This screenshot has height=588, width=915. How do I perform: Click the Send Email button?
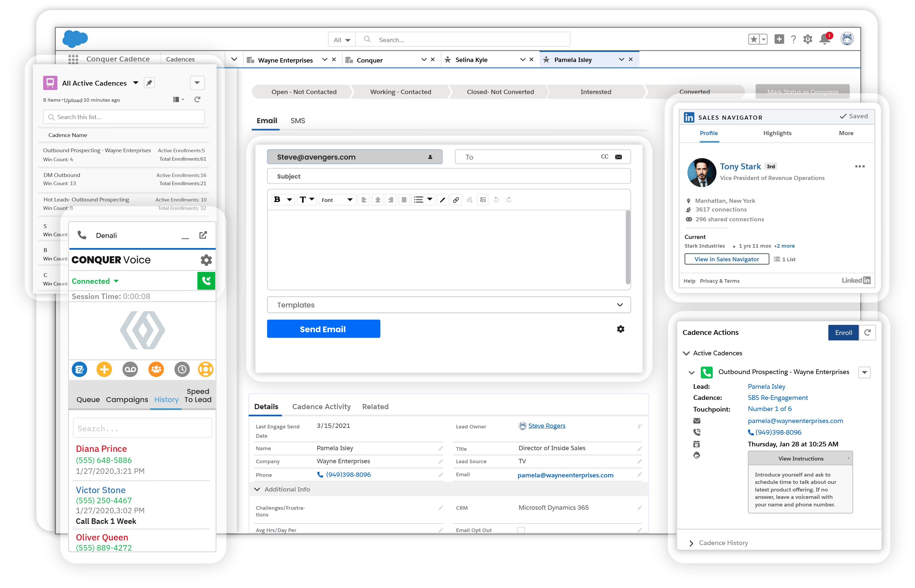[323, 329]
